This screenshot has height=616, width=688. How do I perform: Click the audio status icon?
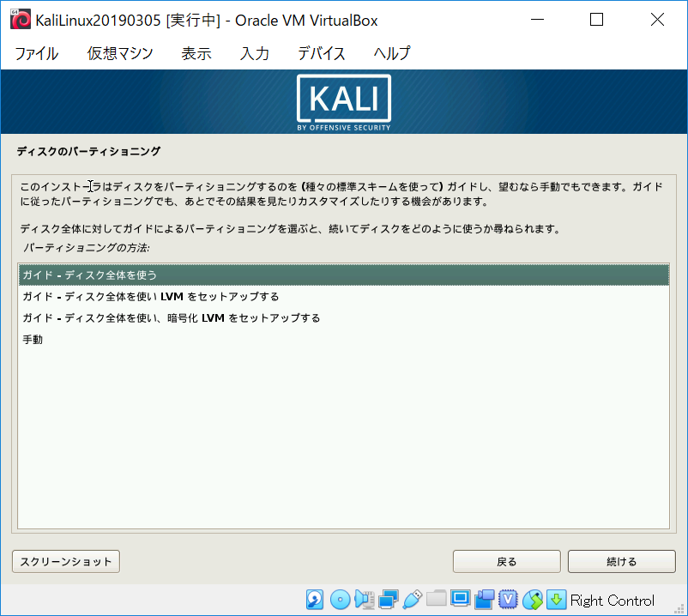click(x=365, y=600)
